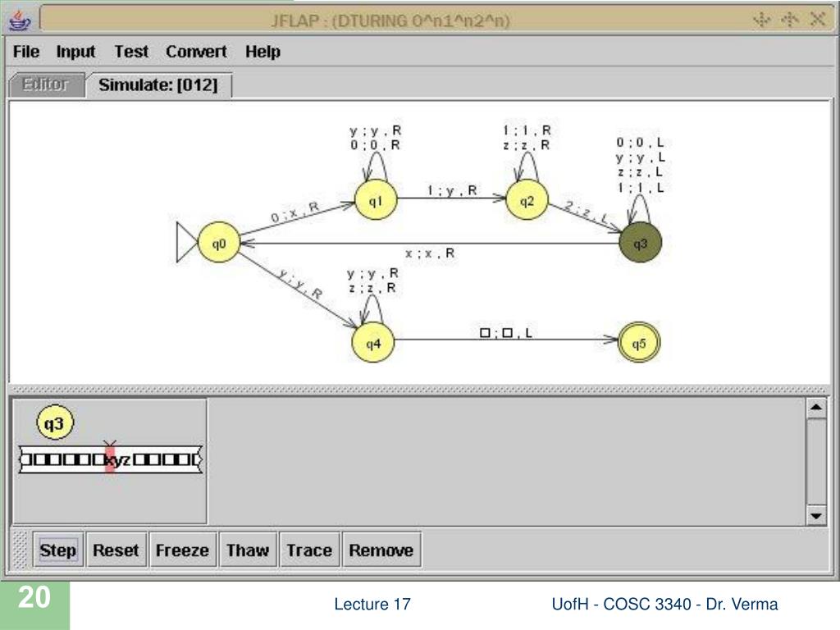Image resolution: width=840 pixels, height=630 pixels.
Task: Click the transition label '1 ; y , R' between q1 and q2
Action: 452,190
